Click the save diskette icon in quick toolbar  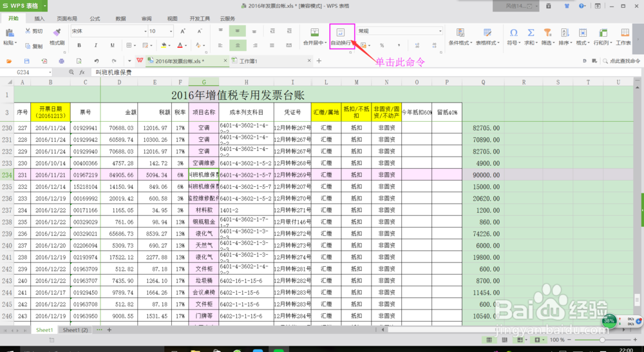coord(26,61)
